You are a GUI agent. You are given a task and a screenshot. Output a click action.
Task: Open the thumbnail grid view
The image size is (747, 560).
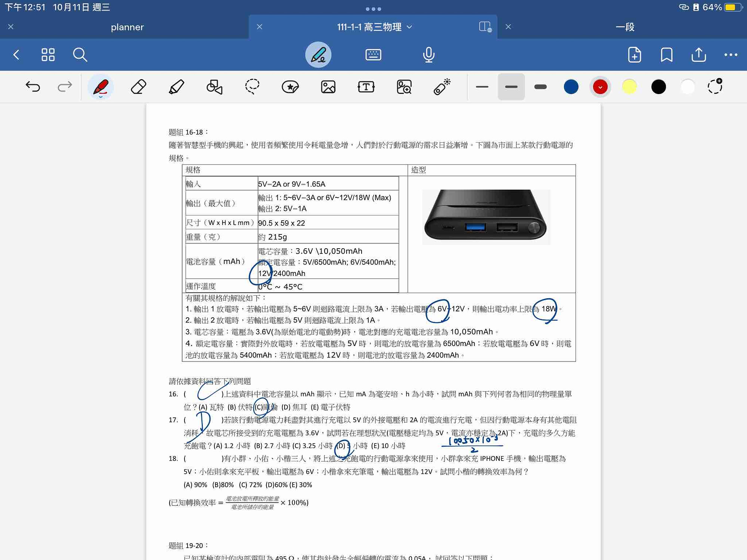[x=48, y=55]
